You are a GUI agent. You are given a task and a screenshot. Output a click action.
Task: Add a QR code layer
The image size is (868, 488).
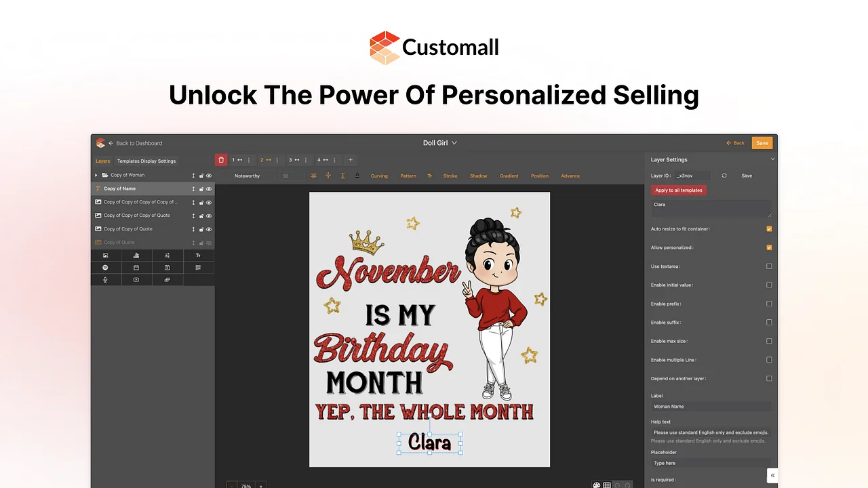pyautogui.click(x=198, y=268)
